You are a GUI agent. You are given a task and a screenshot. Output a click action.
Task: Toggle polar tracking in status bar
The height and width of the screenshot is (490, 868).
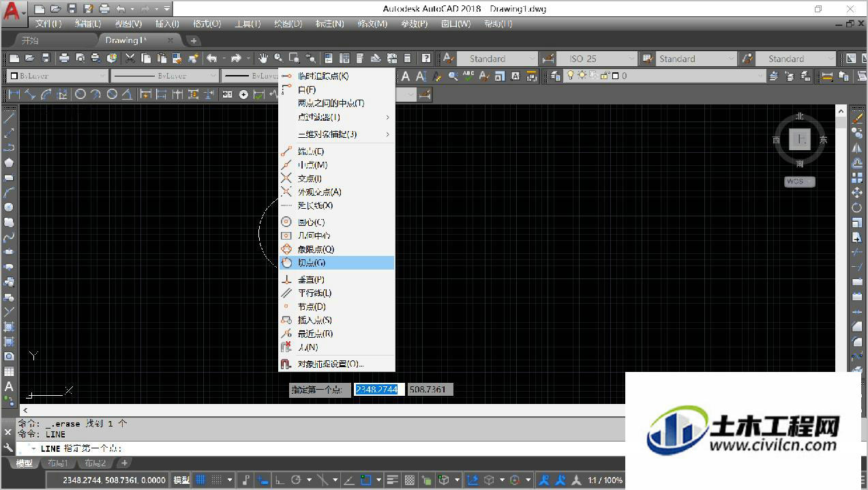296,480
